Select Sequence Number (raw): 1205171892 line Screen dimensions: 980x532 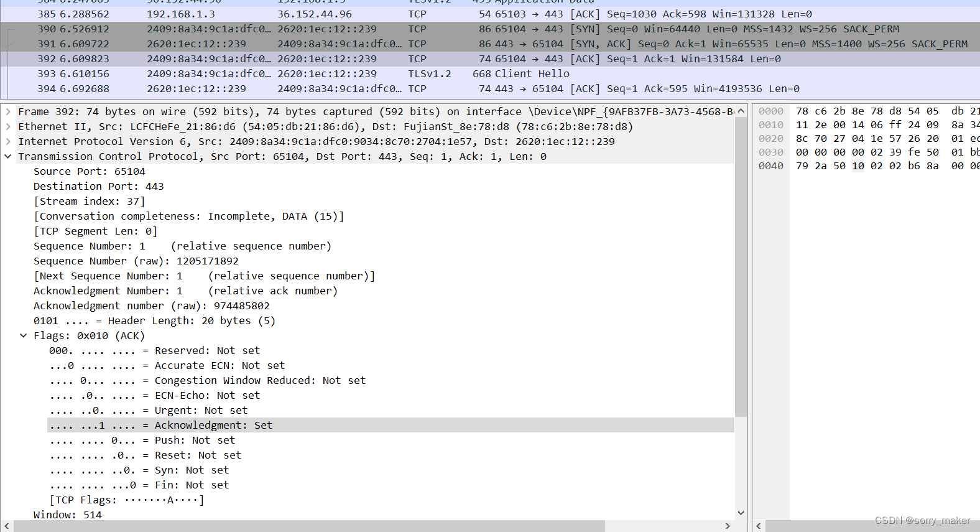(x=136, y=261)
